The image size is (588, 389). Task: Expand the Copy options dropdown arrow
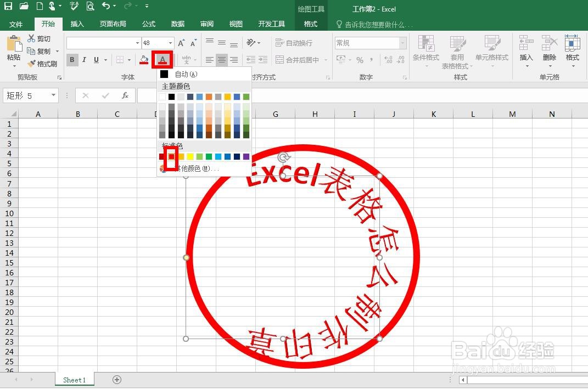point(58,52)
